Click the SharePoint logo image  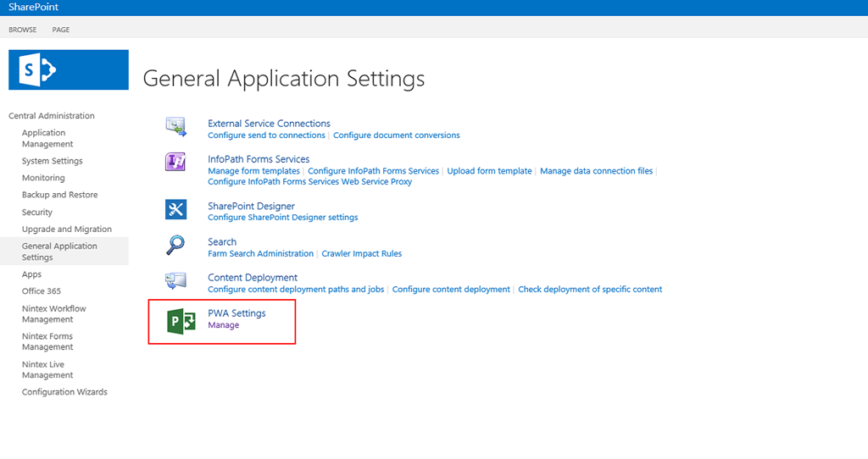click(69, 69)
